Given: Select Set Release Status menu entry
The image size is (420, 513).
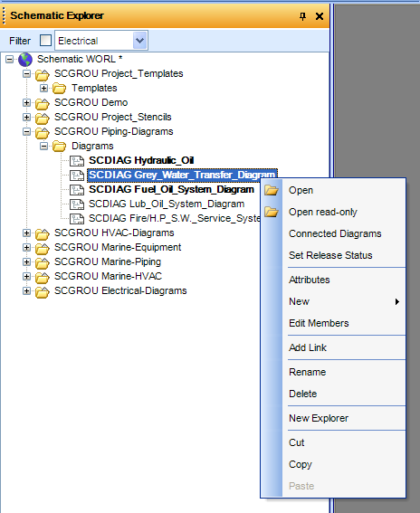Looking at the screenshot, I should [330, 255].
